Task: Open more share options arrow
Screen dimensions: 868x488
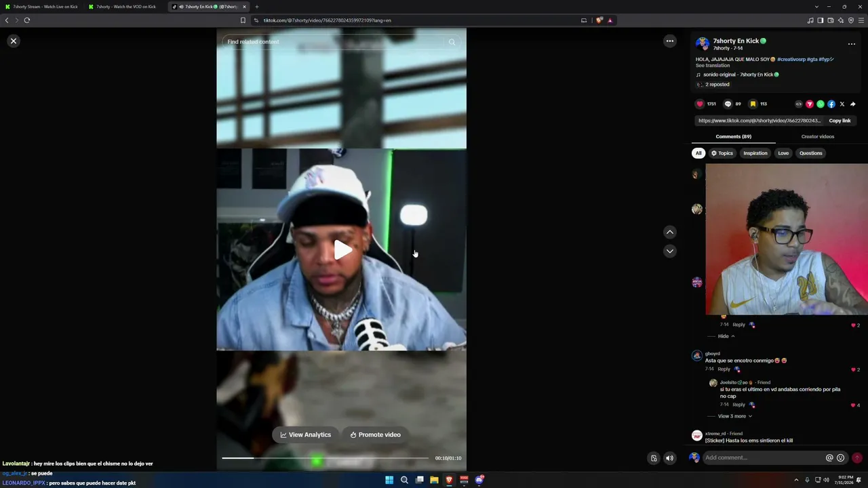Action: pos(852,104)
